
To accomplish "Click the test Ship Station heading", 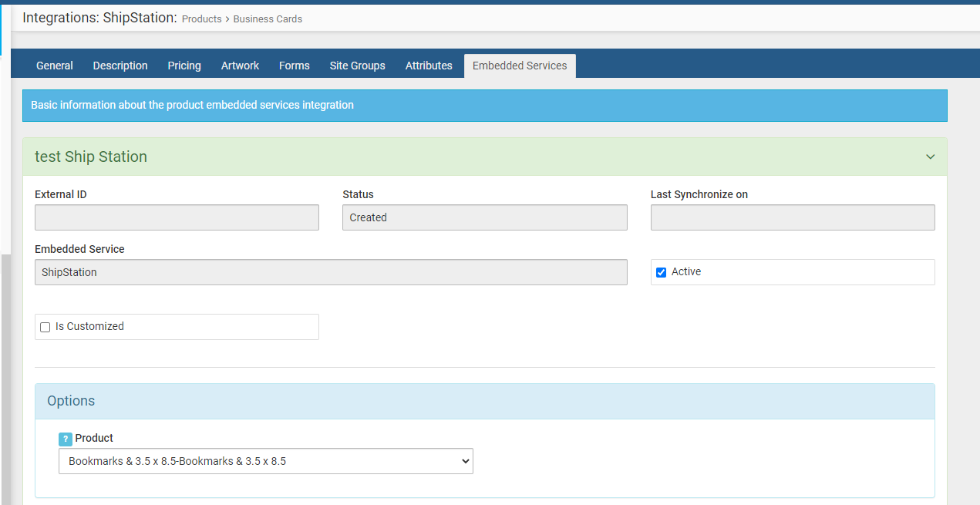I will [91, 157].
